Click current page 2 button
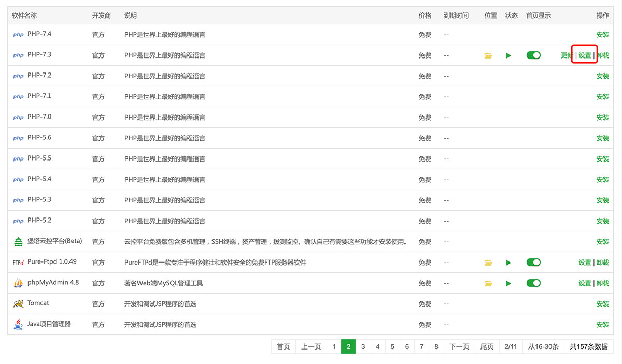Image resolution: width=622 pixels, height=364 pixels. [348, 347]
